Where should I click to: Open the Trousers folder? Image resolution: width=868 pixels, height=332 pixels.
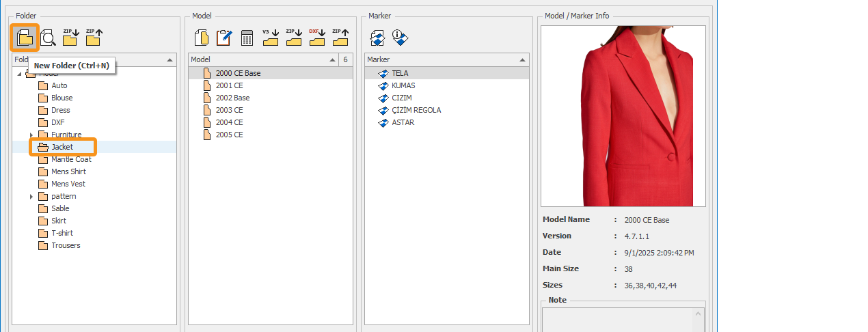[66, 245]
